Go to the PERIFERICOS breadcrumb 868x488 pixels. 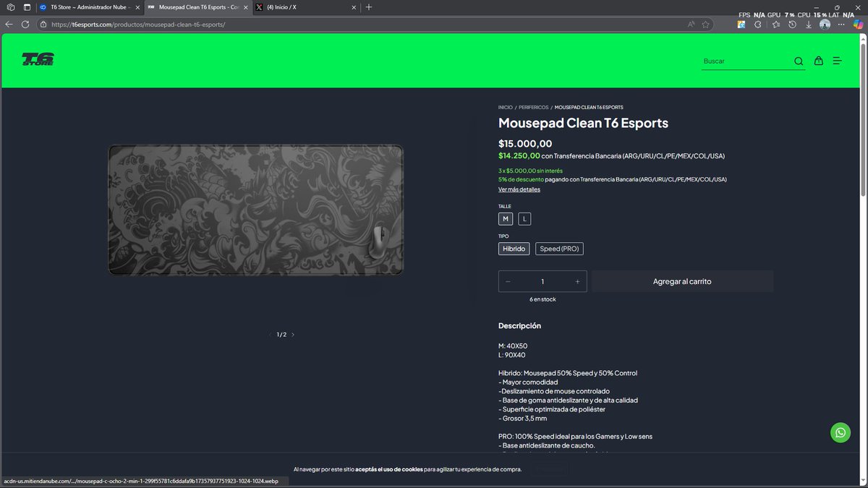534,107
